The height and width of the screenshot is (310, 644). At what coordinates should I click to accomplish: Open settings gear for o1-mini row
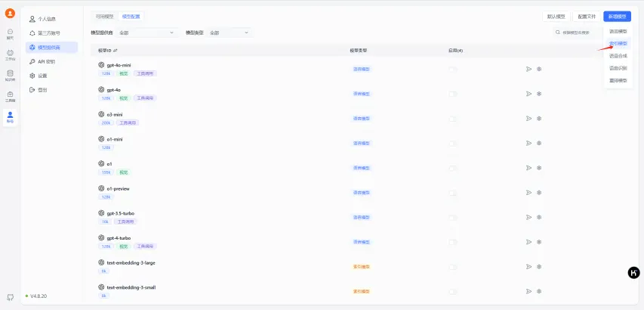tap(539, 143)
